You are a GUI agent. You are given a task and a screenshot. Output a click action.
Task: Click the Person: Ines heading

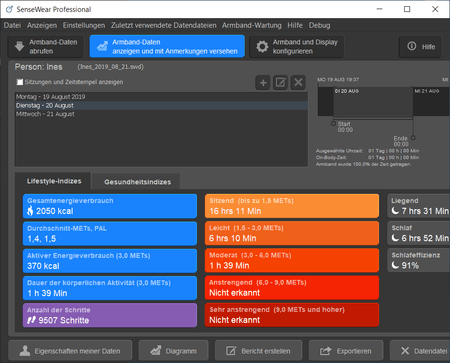pos(38,67)
